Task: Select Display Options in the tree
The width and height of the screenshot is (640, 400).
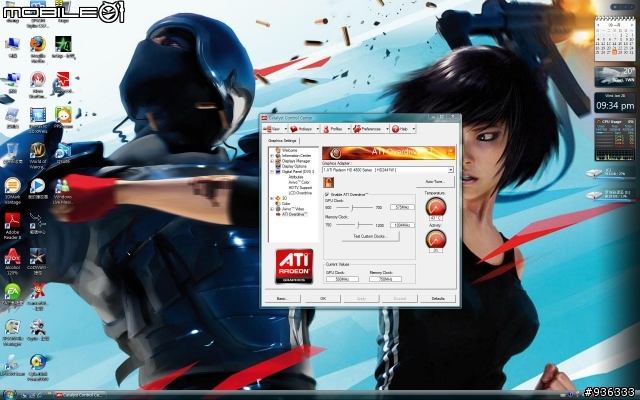Action: (x=294, y=166)
